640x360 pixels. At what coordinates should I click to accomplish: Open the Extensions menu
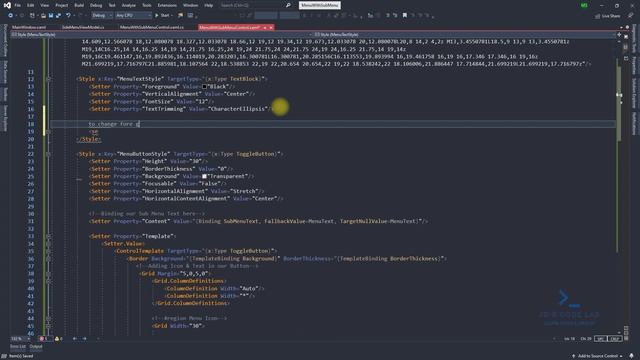[x=167, y=5]
